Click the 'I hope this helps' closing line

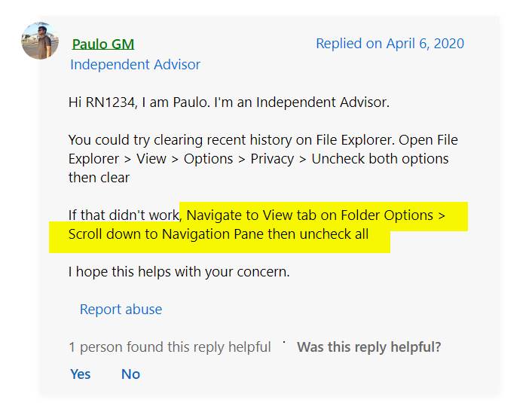(179, 271)
